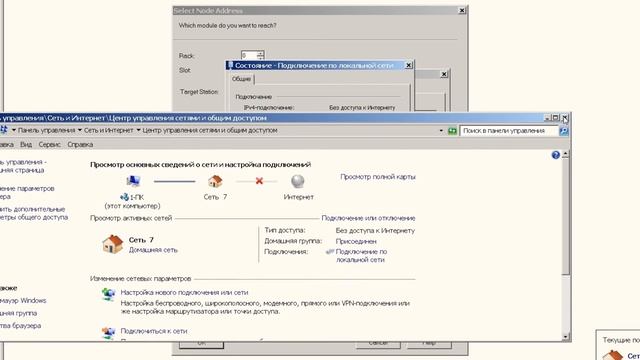The image size is (640, 360).
Task: Open the Вид menu
Action: [26, 144]
